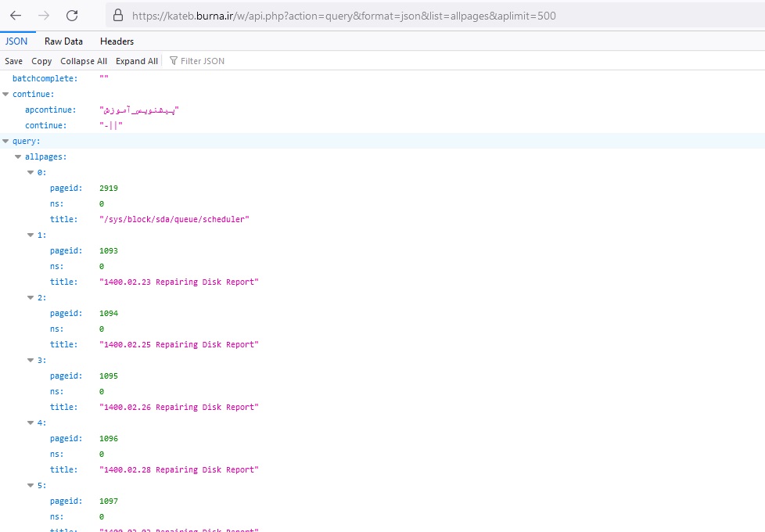Select the /sys/block/sda/queue/scheduler title value
The height and width of the screenshot is (532, 765).
click(x=174, y=219)
